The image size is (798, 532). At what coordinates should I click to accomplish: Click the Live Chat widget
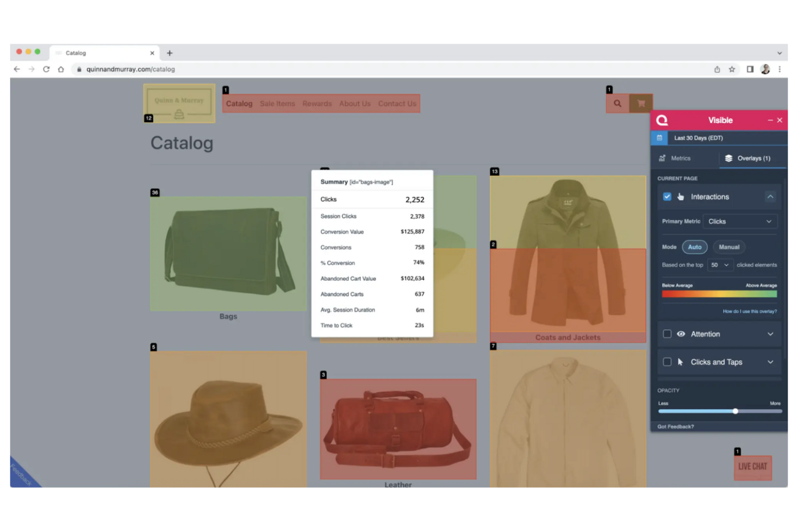click(753, 467)
